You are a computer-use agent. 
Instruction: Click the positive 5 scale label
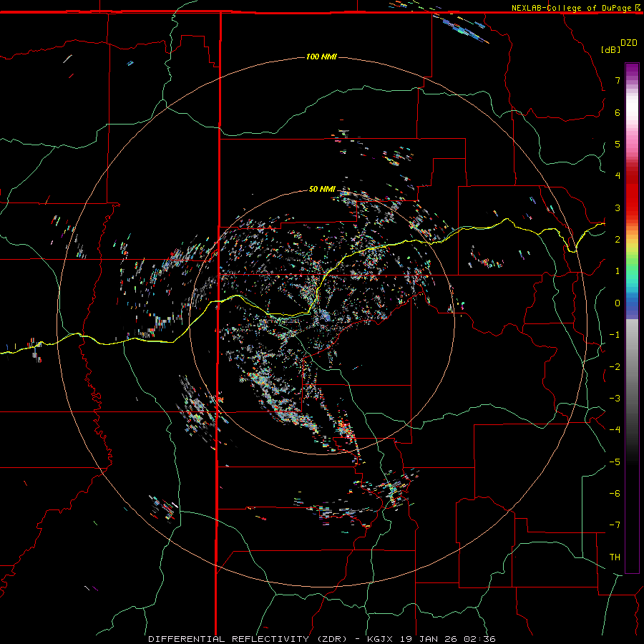click(x=618, y=144)
